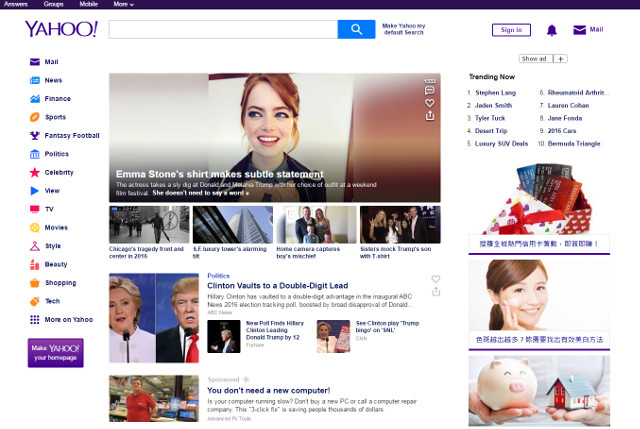This screenshot has width=640, height=429.
Task: Click Make Yahoo my default Search link
Action: click(404, 29)
